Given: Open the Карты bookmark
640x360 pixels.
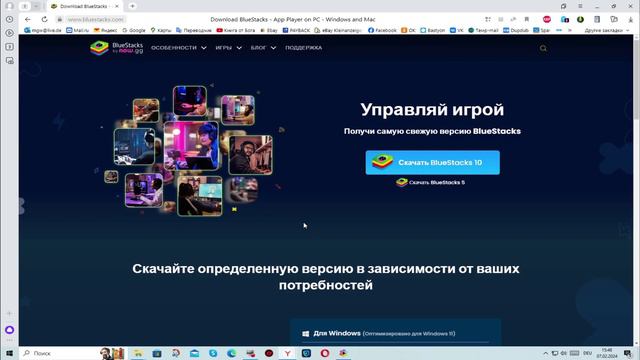Looking at the screenshot, I should point(161,30).
